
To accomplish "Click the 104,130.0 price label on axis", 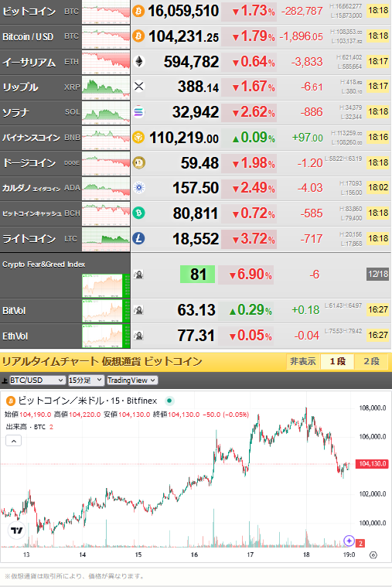I will pos(372,464).
